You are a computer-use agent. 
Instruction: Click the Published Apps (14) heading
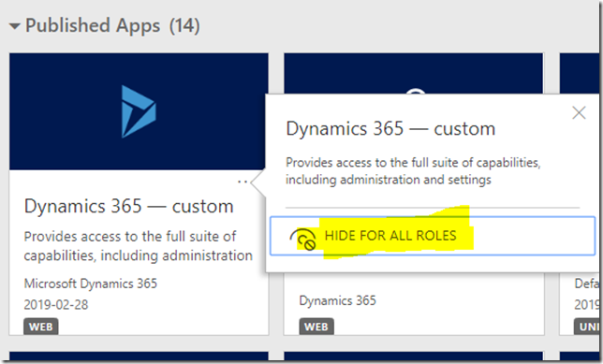click(x=112, y=26)
